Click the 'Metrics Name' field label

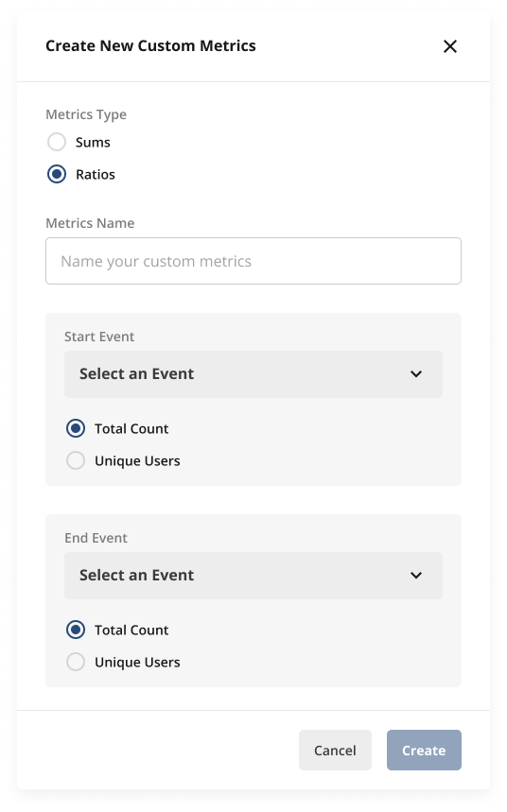[x=90, y=223]
